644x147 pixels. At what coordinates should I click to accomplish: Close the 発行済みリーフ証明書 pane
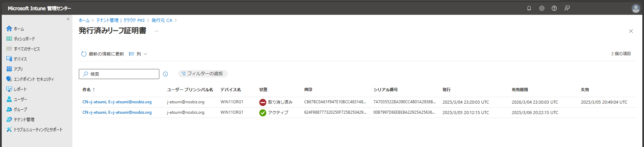pyautogui.click(x=631, y=31)
